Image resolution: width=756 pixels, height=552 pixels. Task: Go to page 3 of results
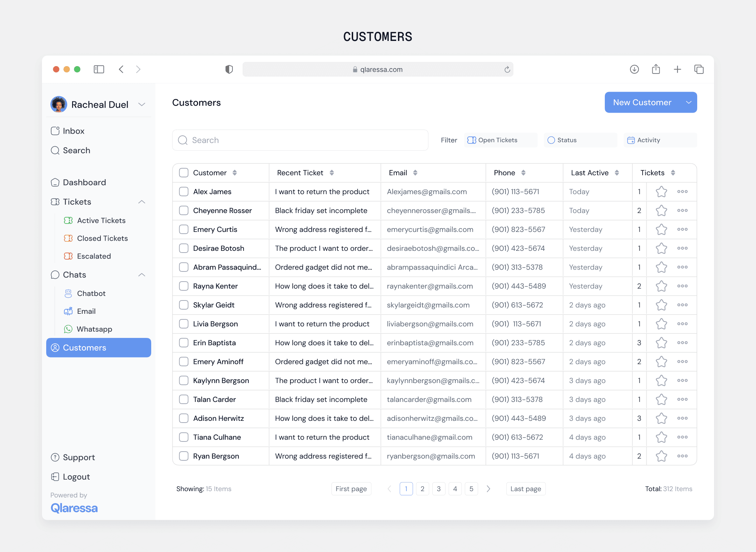coord(439,489)
